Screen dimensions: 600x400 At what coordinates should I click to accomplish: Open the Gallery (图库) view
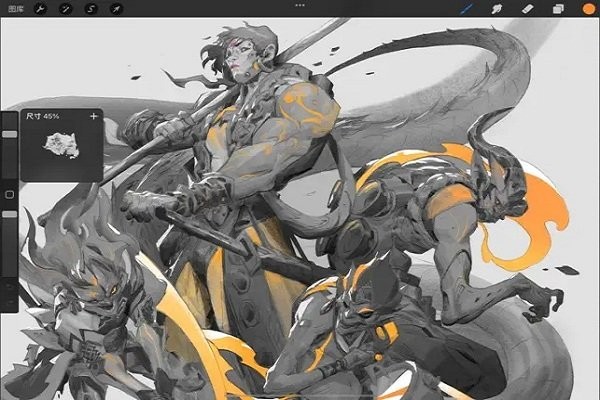tap(16, 8)
